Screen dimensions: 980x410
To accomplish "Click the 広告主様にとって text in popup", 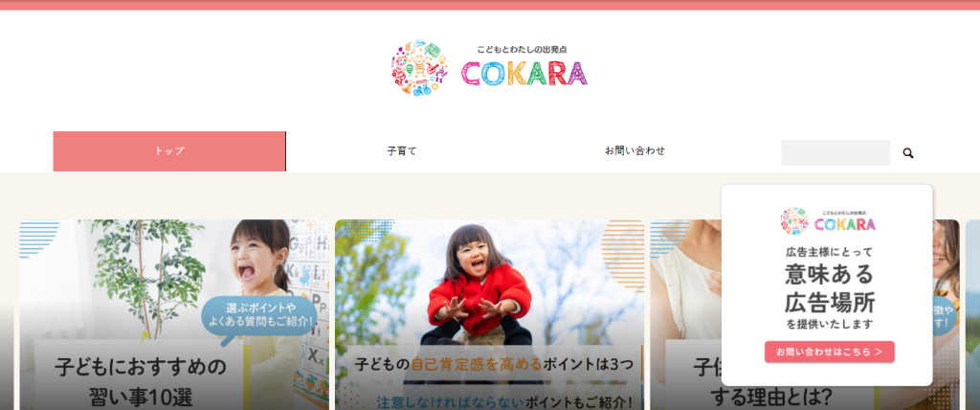I will pos(830,252).
